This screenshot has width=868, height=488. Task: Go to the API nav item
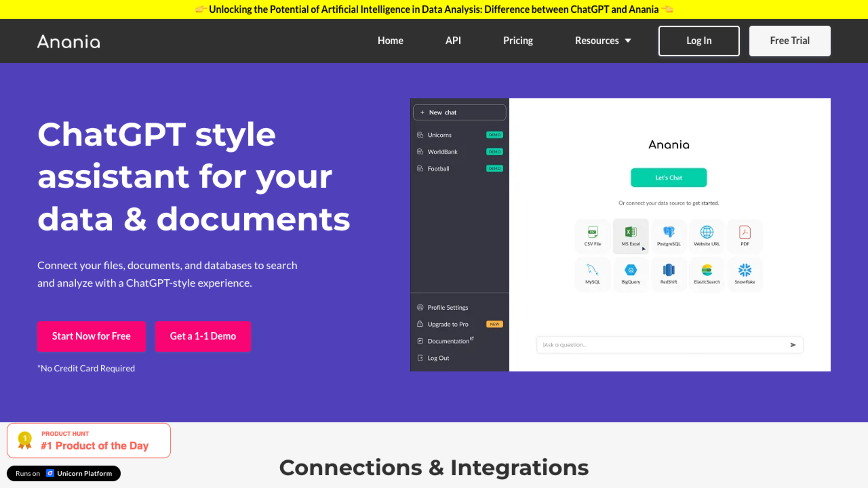[x=453, y=41]
